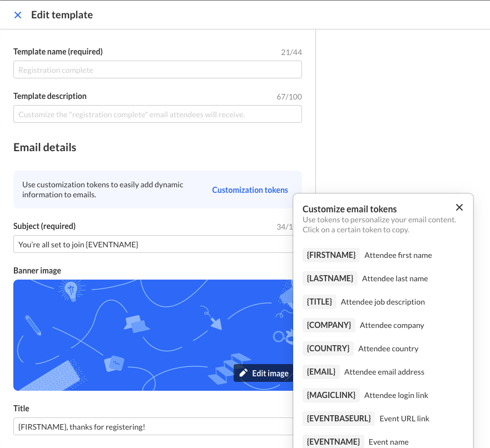Close the Edit template page with X icon

pos(18,15)
